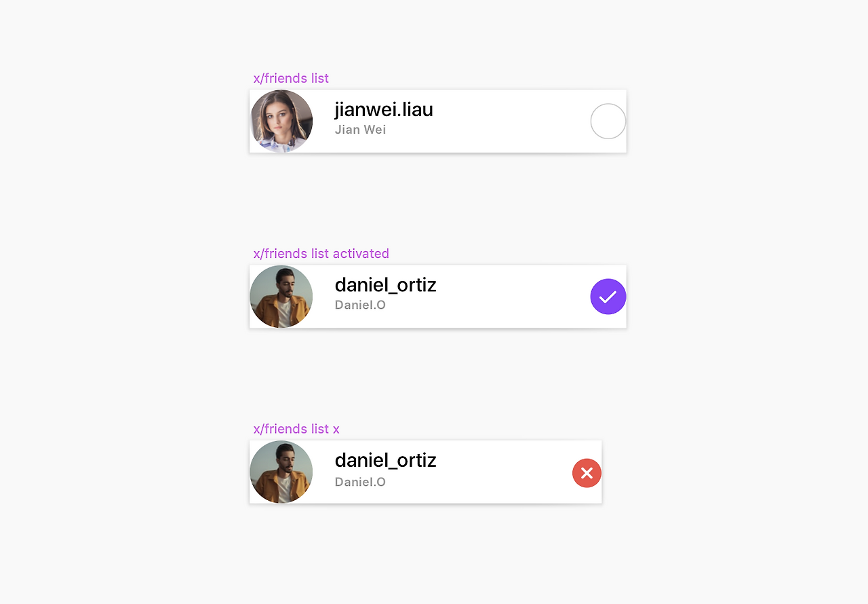
Task: Click daniel_ortiz's avatar in the x variant
Action: coord(281,472)
